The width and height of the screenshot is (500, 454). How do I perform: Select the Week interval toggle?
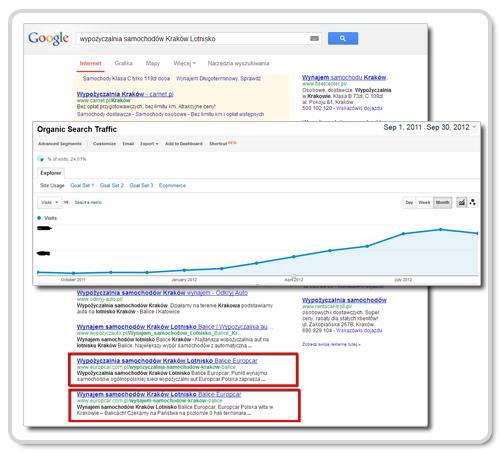pos(424,202)
